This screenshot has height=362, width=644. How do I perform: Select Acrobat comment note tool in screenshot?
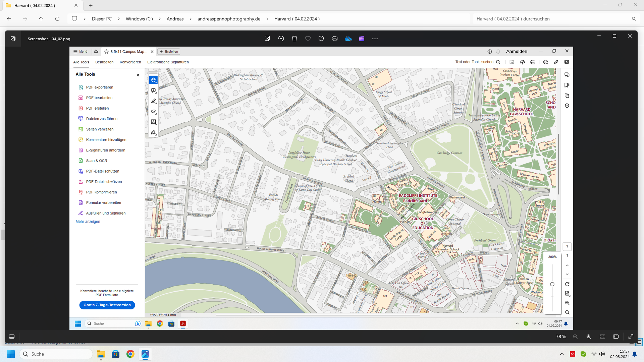153,90
